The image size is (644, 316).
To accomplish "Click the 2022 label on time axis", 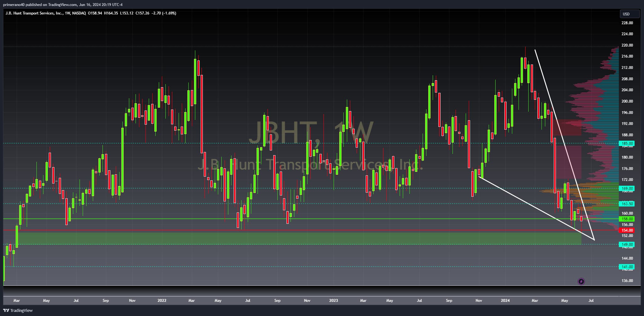I will point(162,301).
